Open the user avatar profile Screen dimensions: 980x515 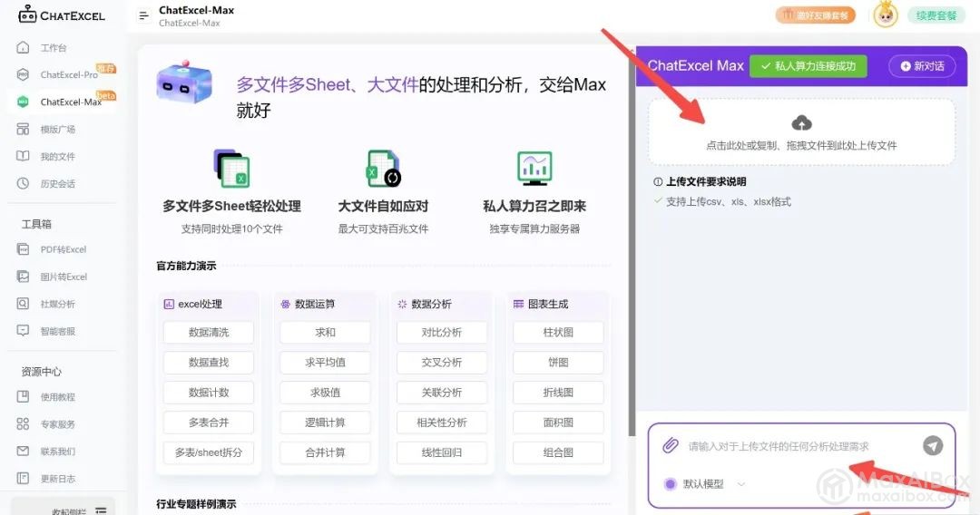[886, 15]
